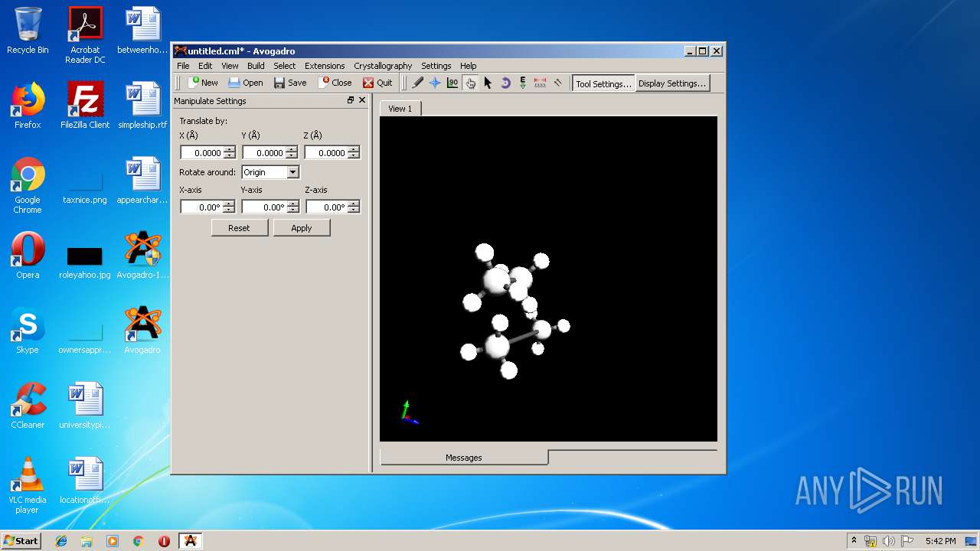Open Skype desktop shortcut
Image resolution: width=980 pixels, height=551 pixels.
28,331
